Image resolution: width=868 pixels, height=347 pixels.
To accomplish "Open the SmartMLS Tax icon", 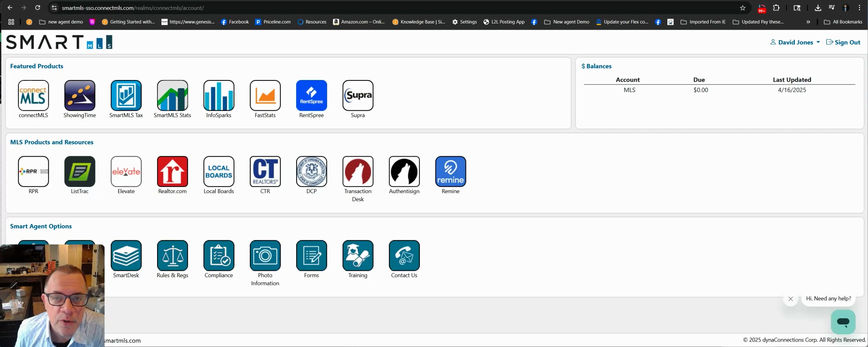I will [126, 95].
